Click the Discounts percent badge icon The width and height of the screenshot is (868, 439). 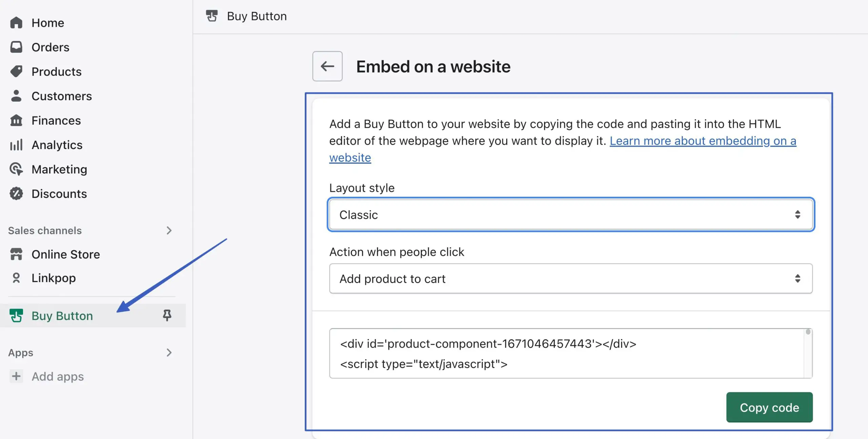(x=16, y=193)
